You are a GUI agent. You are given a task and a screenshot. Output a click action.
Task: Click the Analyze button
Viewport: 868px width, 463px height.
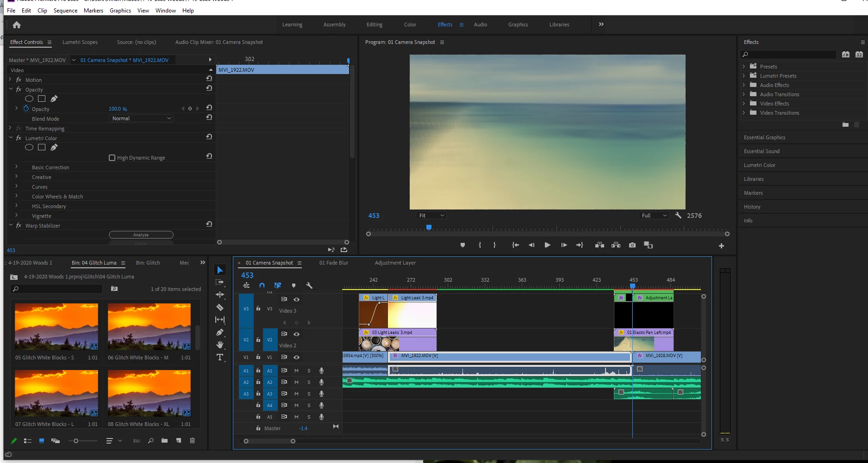[x=141, y=235]
